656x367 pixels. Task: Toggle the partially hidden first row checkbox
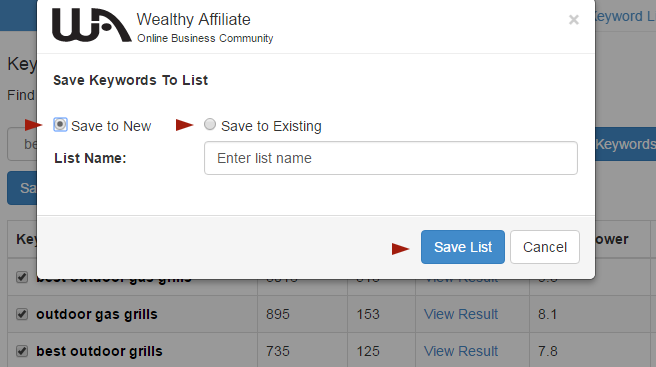click(22, 277)
